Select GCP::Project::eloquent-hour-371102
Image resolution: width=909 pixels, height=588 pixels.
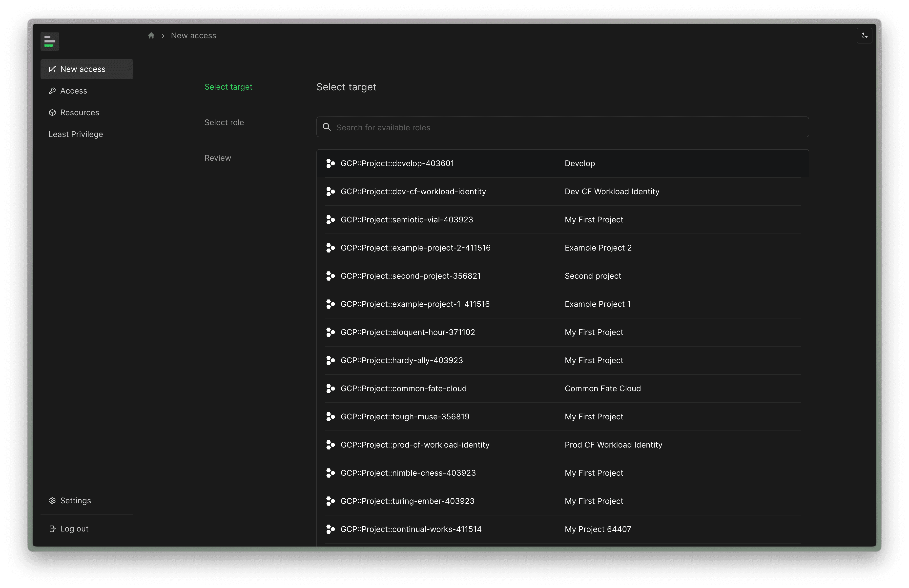click(x=563, y=332)
